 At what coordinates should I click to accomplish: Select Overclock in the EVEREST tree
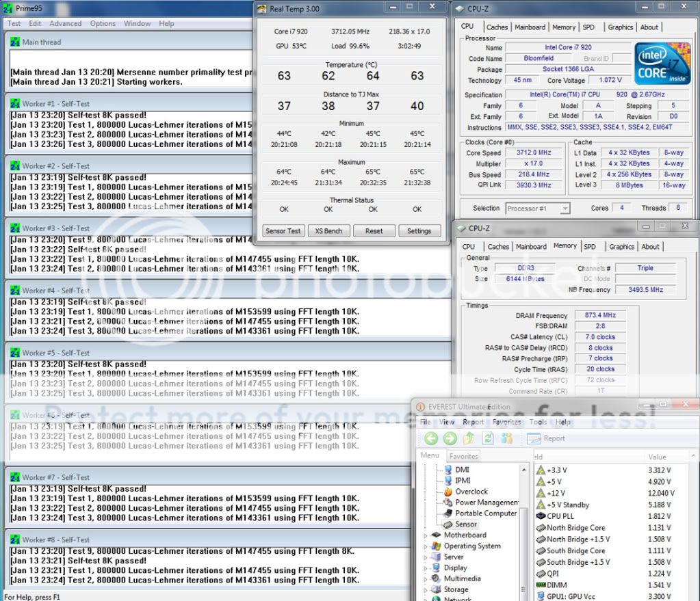pyautogui.click(x=471, y=491)
